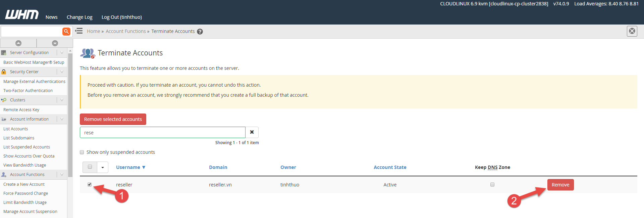The height and width of the screenshot is (218, 644).
Task: Open the help question mark icon
Action: [200, 32]
